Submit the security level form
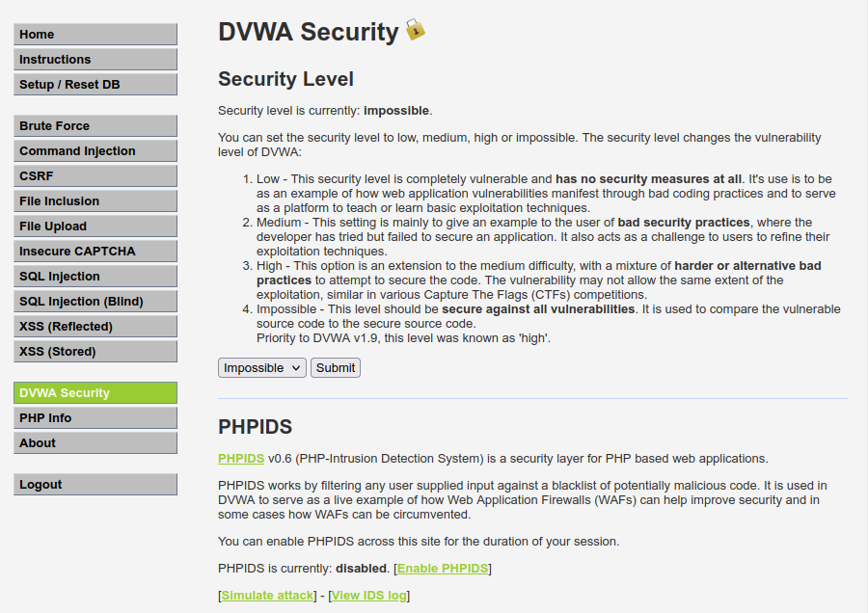This screenshot has width=868, height=613. [x=336, y=368]
